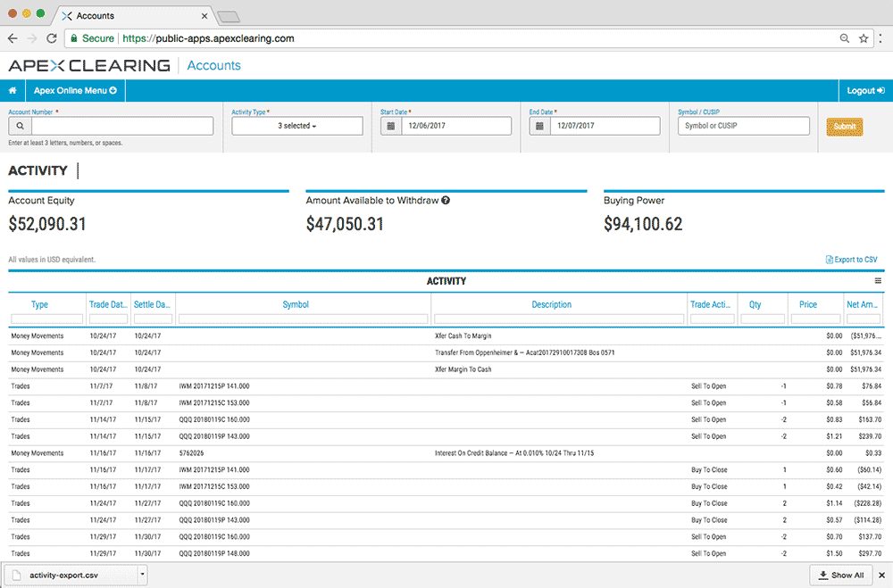
Task: Click the Accounts heading link in the header
Action: [x=213, y=65]
